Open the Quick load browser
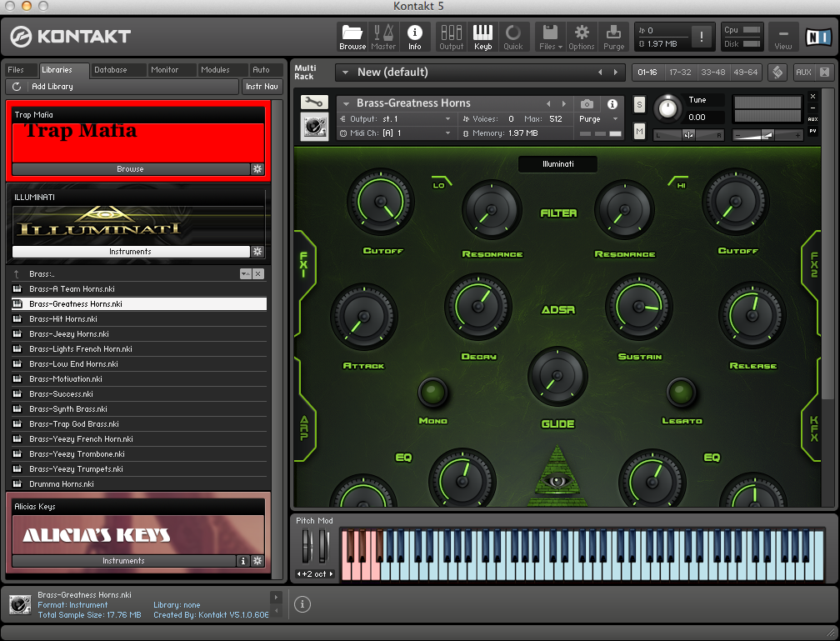Screen dimensions: 840x641 pos(513,37)
